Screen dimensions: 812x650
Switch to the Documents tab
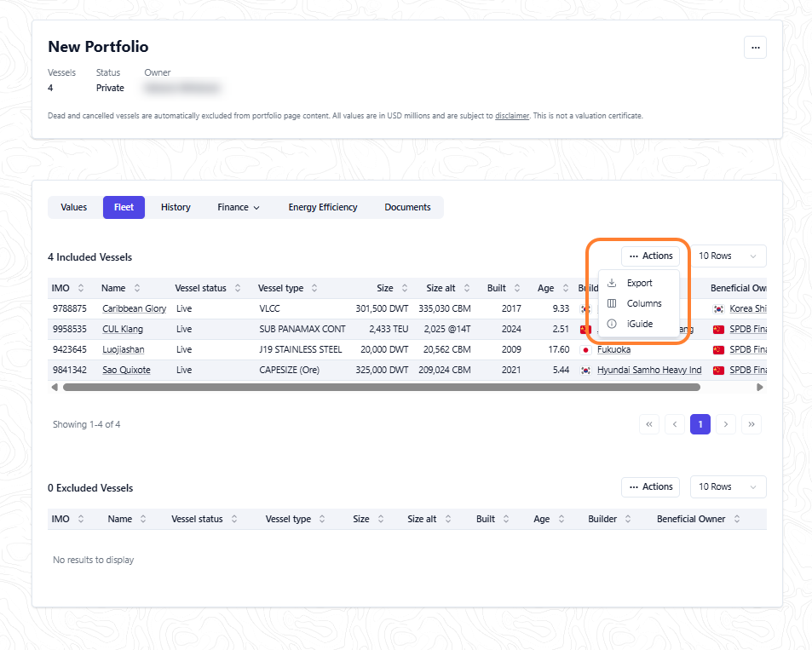[407, 207]
